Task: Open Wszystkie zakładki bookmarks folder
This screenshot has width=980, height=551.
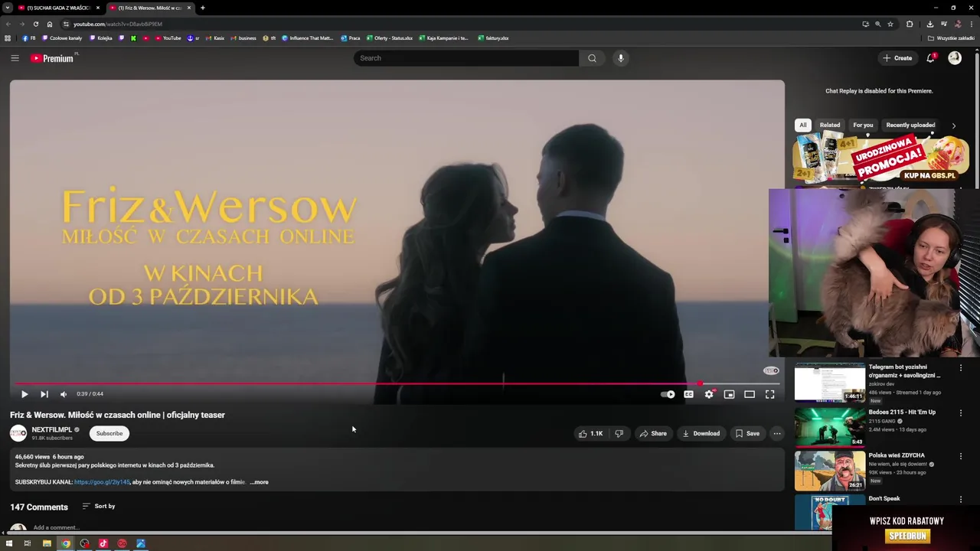Action: tap(951, 38)
